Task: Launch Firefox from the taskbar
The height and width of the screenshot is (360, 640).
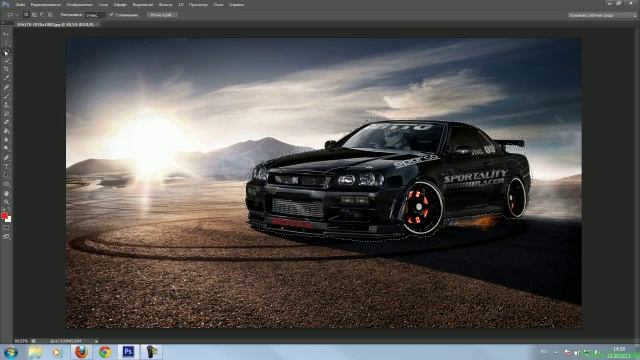Action: [x=81, y=352]
